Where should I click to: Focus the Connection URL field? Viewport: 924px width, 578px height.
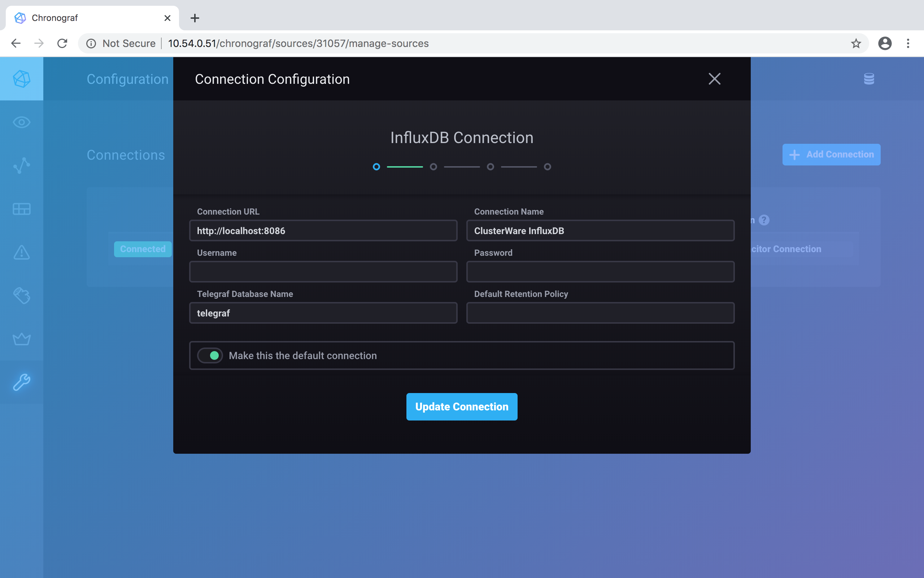pyautogui.click(x=323, y=230)
